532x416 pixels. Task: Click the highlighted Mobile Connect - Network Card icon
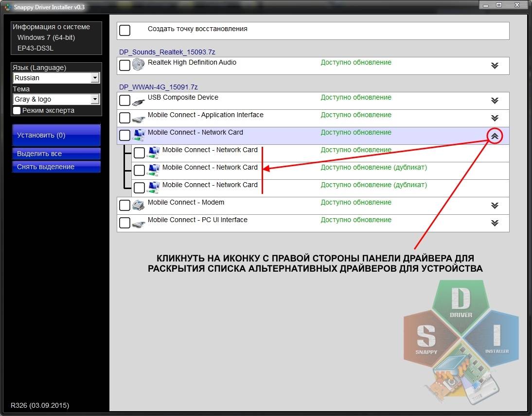(139, 135)
